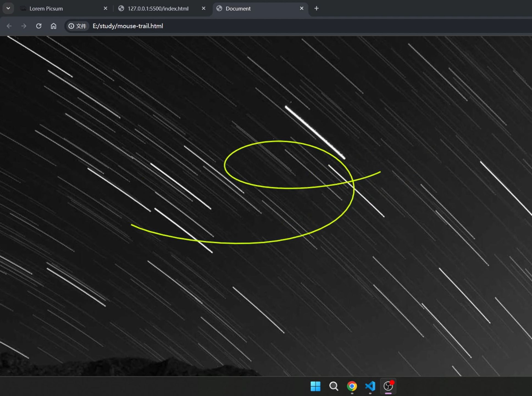Reload the current page
The width and height of the screenshot is (532, 396).
[x=39, y=26]
